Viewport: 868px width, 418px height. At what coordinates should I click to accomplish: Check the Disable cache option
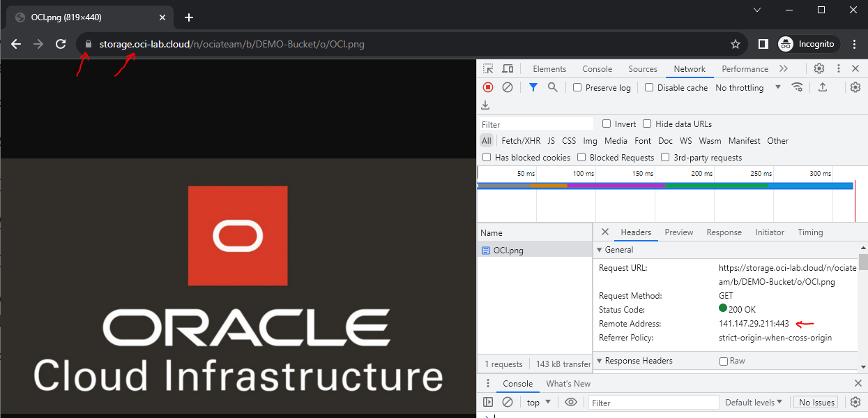649,88
